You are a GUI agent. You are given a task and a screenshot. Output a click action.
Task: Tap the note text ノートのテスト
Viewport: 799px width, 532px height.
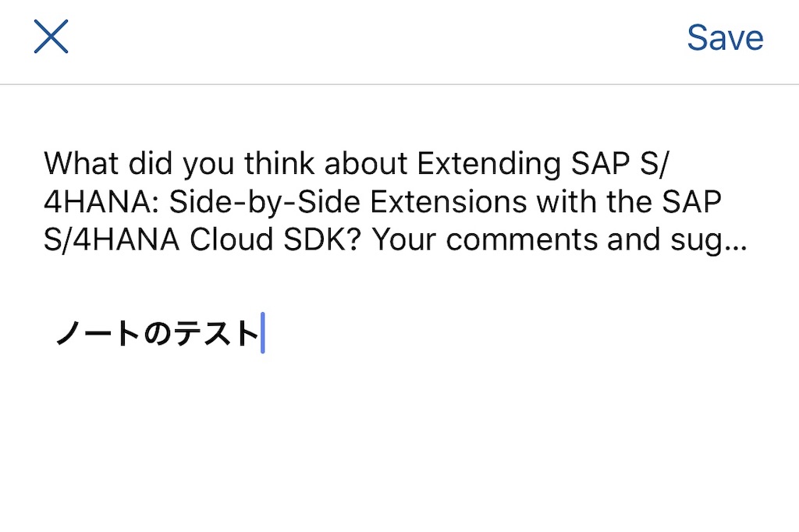click(x=158, y=333)
